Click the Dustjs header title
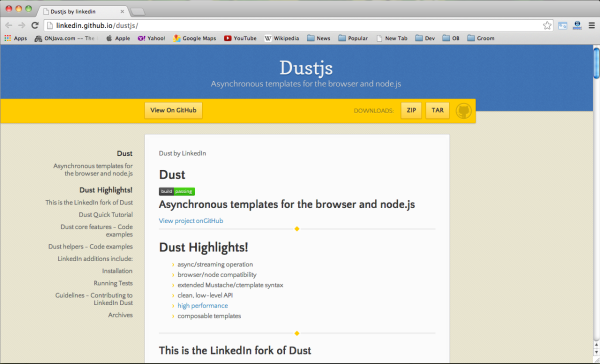 click(306, 68)
